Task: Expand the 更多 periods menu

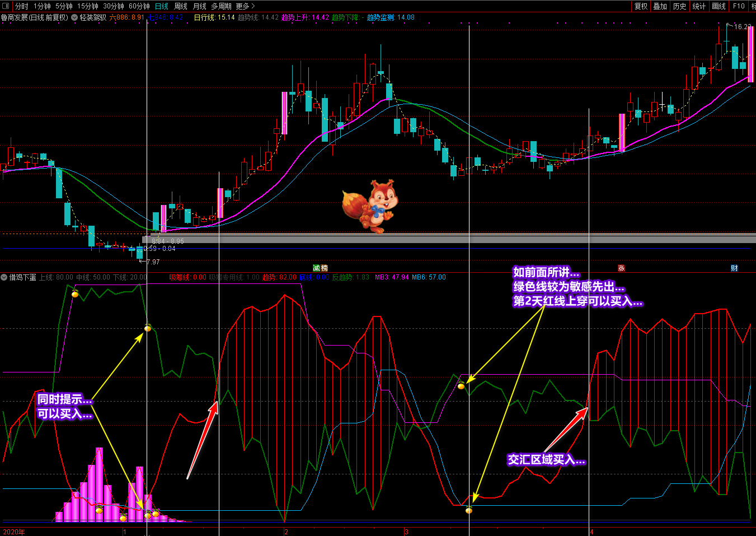Action: click(x=245, y=6)
